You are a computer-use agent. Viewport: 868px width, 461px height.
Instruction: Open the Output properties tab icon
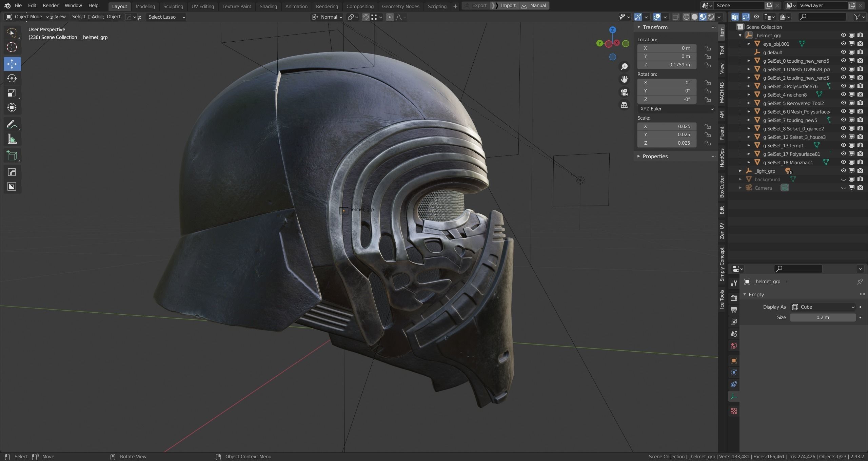click(x=734, y=310)
